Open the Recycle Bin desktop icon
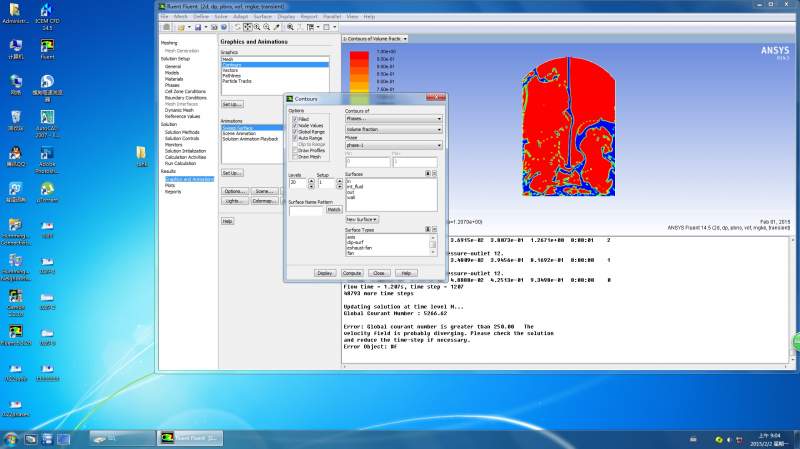This screenshot has height=449, width=800. (15, 121)
